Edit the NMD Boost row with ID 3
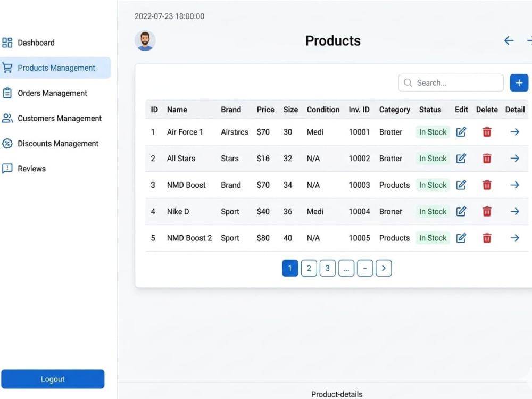 pyautogui.click(x=461, y=185)
